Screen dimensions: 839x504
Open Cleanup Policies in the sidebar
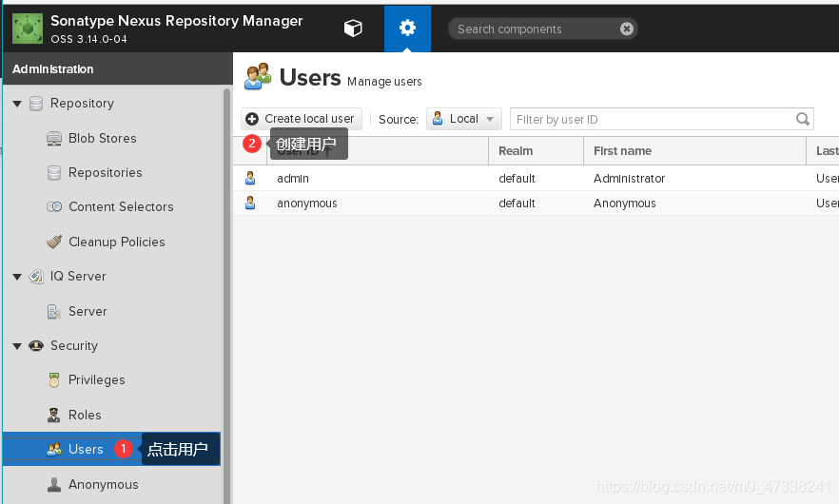117,242
